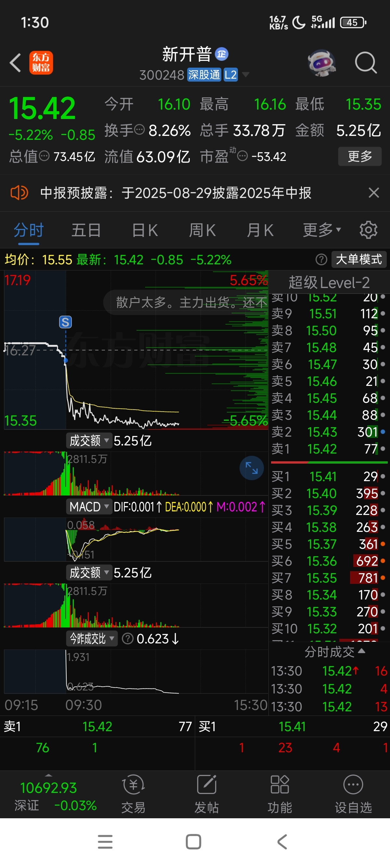The width and height of the screenshot is (390, 868).
Task: Tap Android home button
Action: (194, 842)
